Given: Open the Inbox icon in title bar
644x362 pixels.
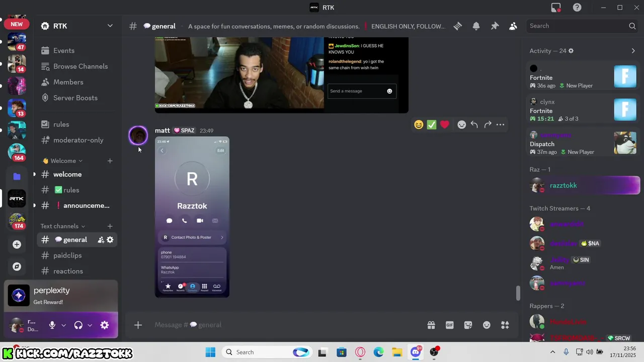Looking at the screenshot, I should [x=556, y=8].
